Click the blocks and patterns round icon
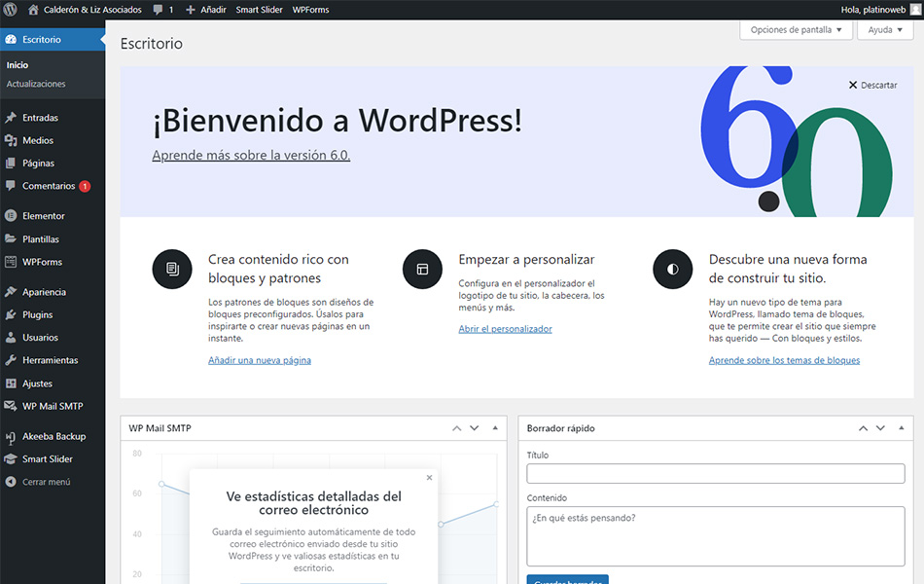 point(172,269)
